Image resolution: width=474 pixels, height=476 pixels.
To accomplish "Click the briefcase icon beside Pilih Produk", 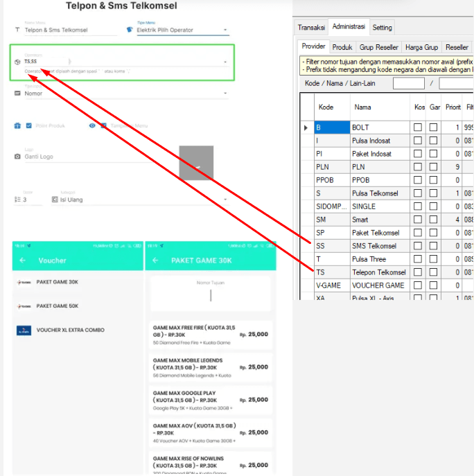I will 17,125.
